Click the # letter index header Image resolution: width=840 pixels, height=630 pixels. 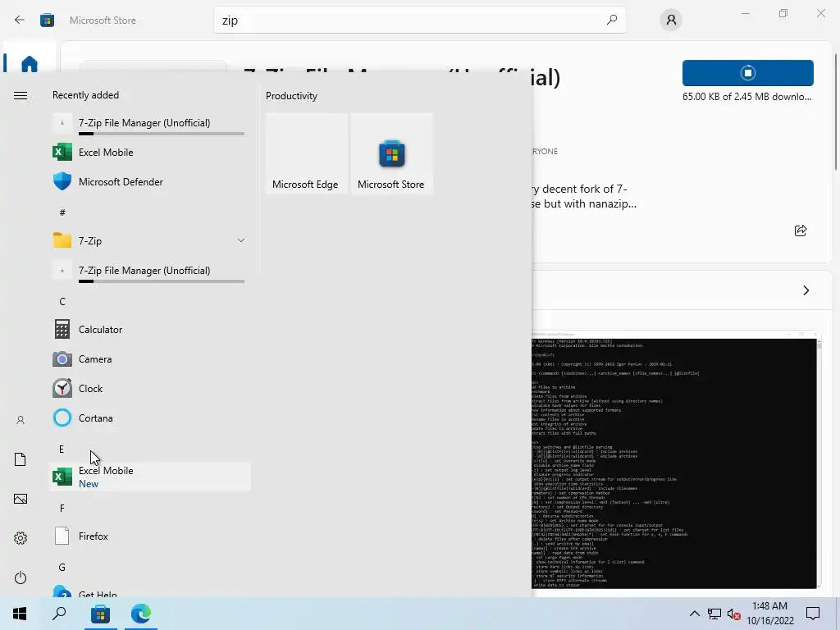click(x=62, y=212)
